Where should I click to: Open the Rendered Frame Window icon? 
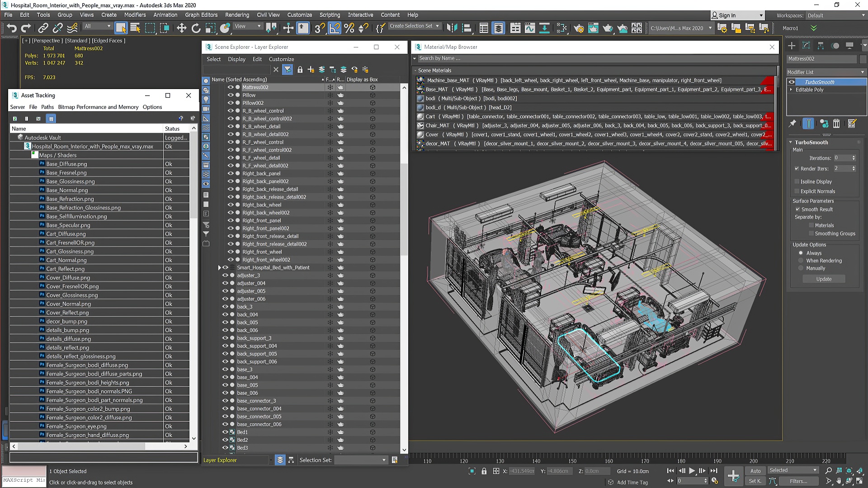[x=593, y=28]
